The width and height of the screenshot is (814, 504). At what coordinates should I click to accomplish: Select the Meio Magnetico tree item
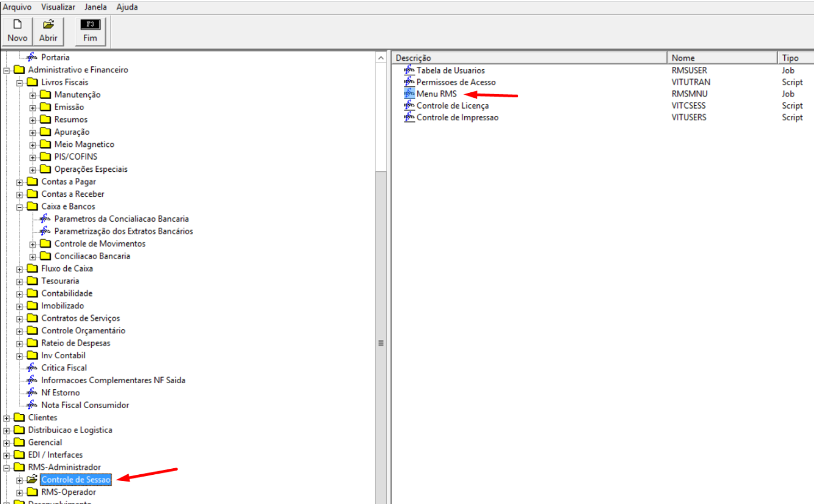(x=84, y=145)
